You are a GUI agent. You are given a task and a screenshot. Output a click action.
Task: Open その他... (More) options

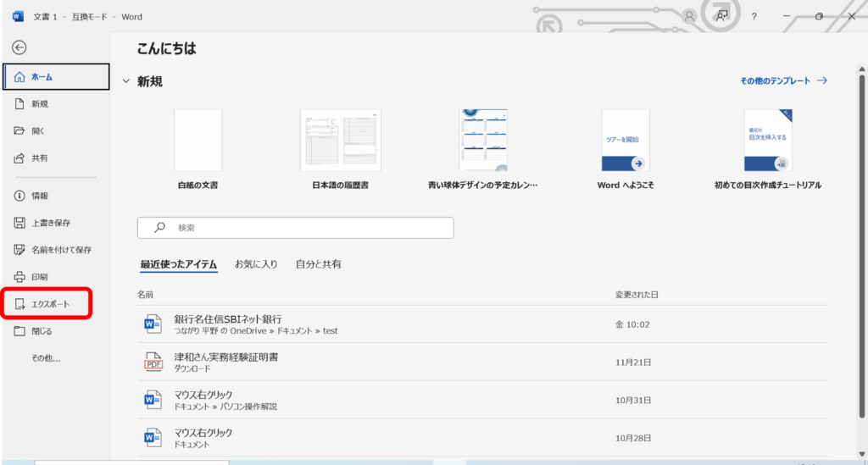click(46, 358)
